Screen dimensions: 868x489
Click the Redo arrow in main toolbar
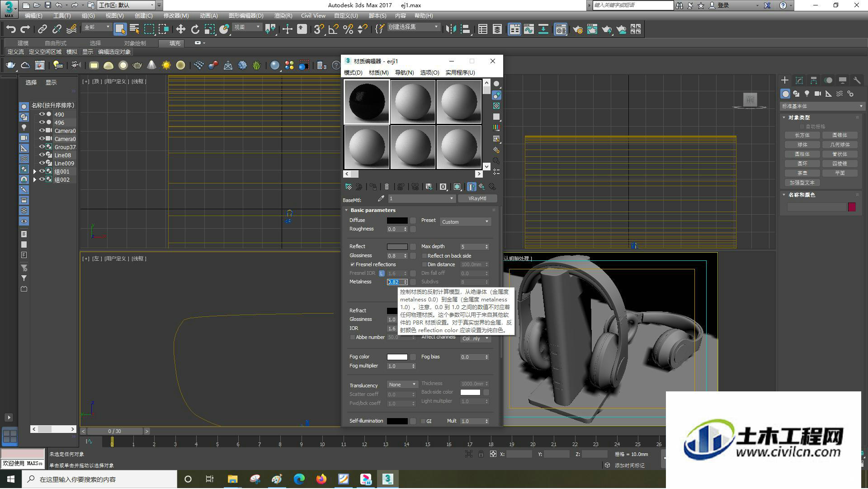pos(25,29)
